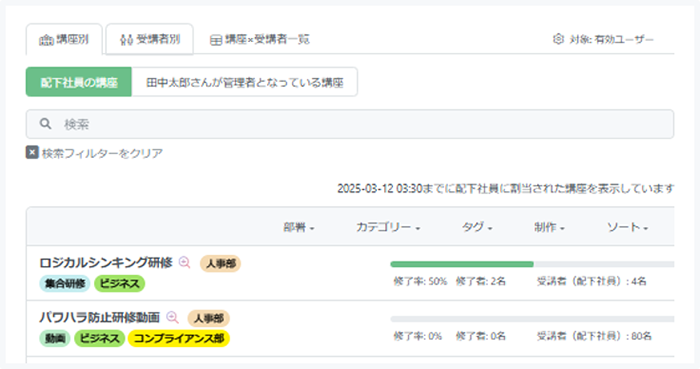Click ビジネス tag under ロジカルシンキング研修
The height and width of the screenshot is (369, 700).
119,283
